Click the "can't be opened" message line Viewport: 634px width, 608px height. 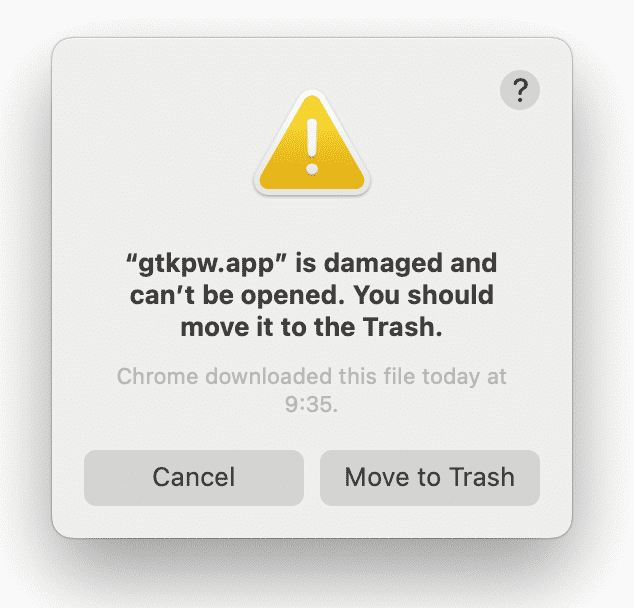[237, 296]
